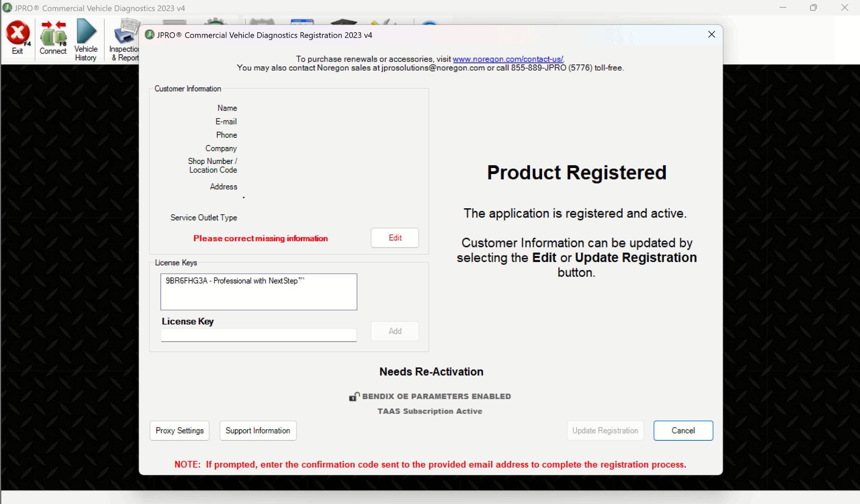
Task: Cancel the Registration dialog
Action: [683, 431]
